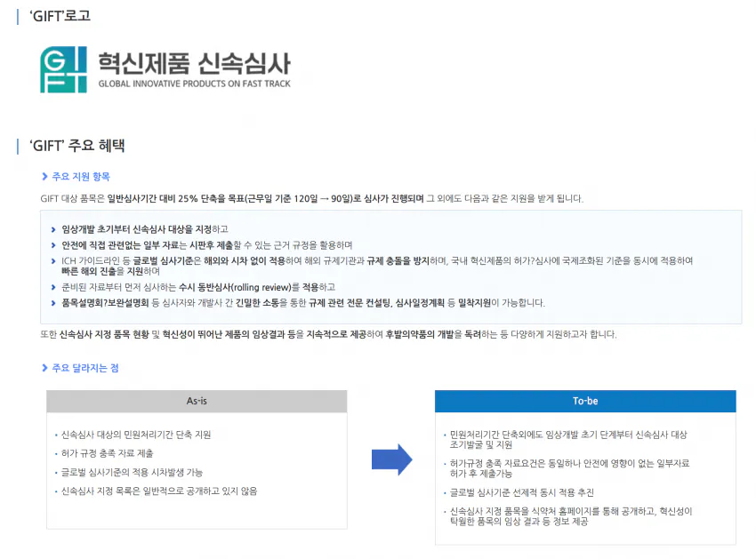Viewport: 756px width, 559px height.
Task: Click the 'GIFT'로고 section heading
Action: [60, 16]
